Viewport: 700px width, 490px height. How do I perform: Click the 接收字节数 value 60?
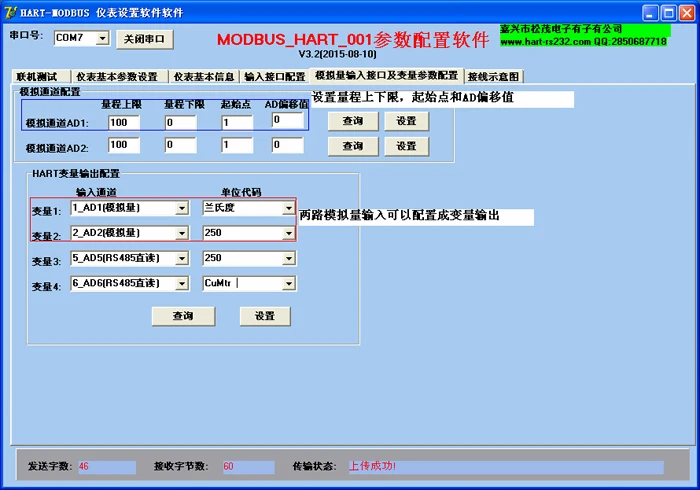[x=229, y=466]
